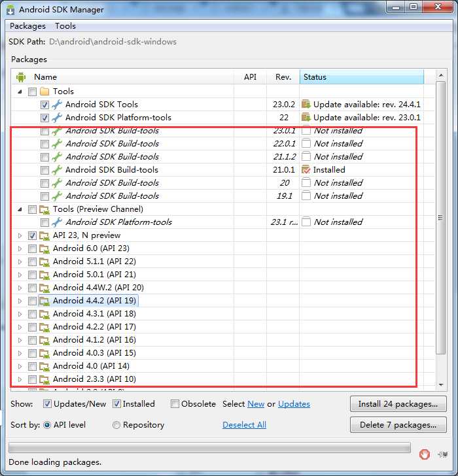
Task: Check the Android 4.4.2 (API 19) checkbox
Action: pos(32,301)
